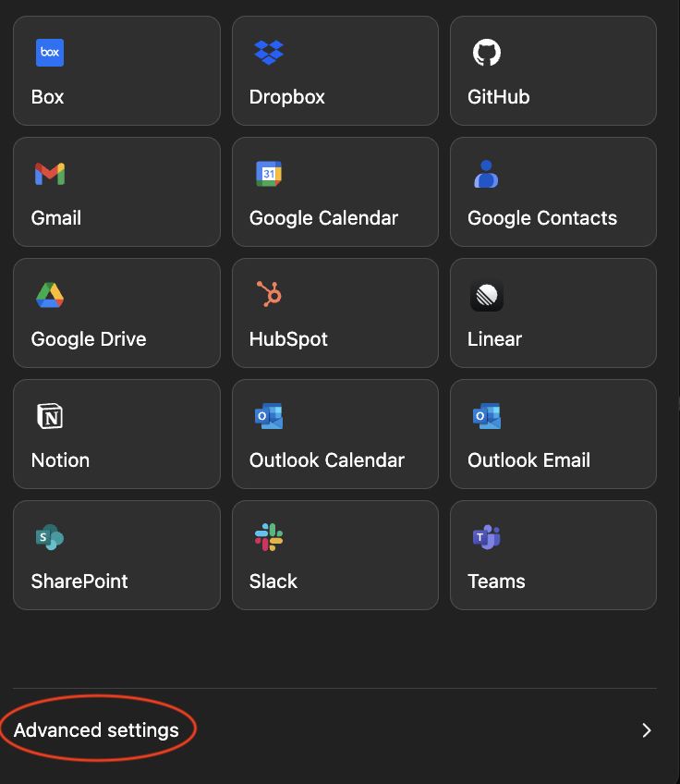680x784 pixels.
Task: Click the Notion logo icon
Action: [50, 416]
